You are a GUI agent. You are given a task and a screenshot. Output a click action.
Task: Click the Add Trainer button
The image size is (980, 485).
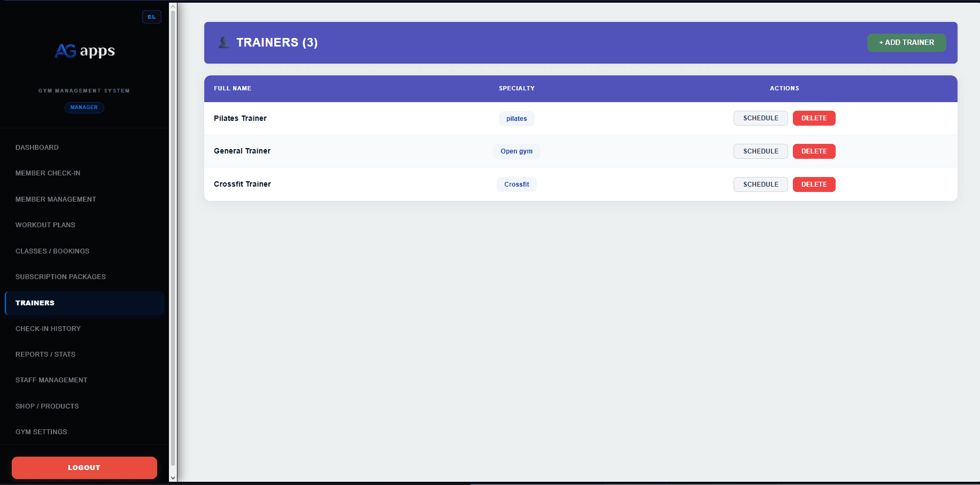(906, 43)
